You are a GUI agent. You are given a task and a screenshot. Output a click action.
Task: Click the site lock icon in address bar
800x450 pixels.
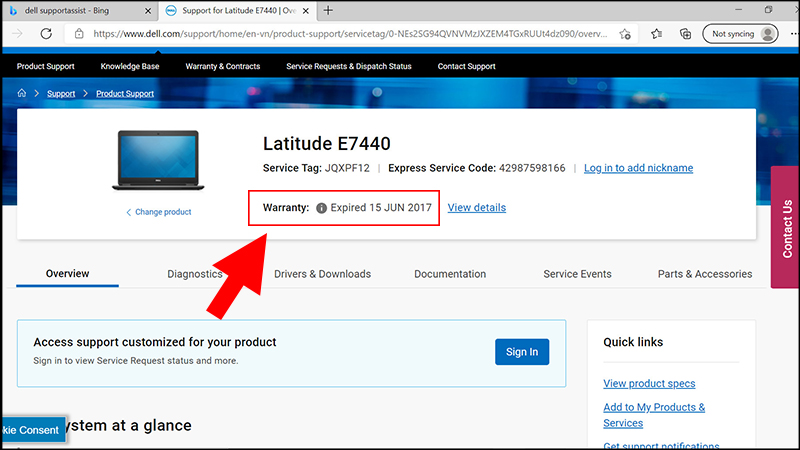coord(79,33)
